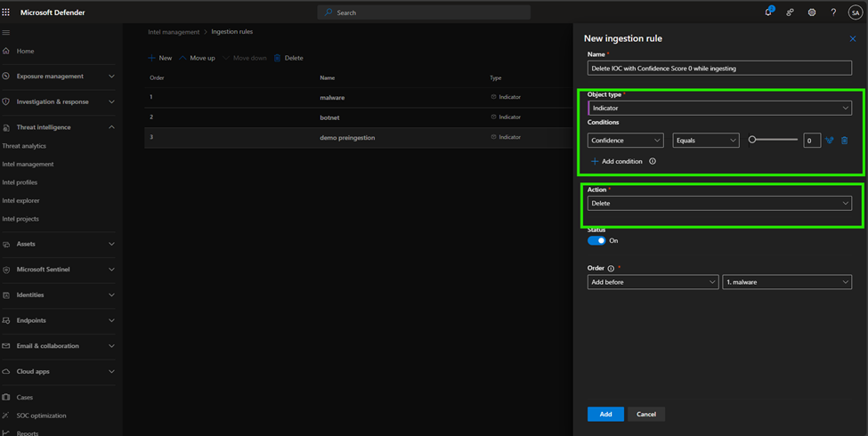Image resolution: width=868 pixels, height=436 pixels.
Task: Click the Exposure management icon
Action: coord(6,77)
